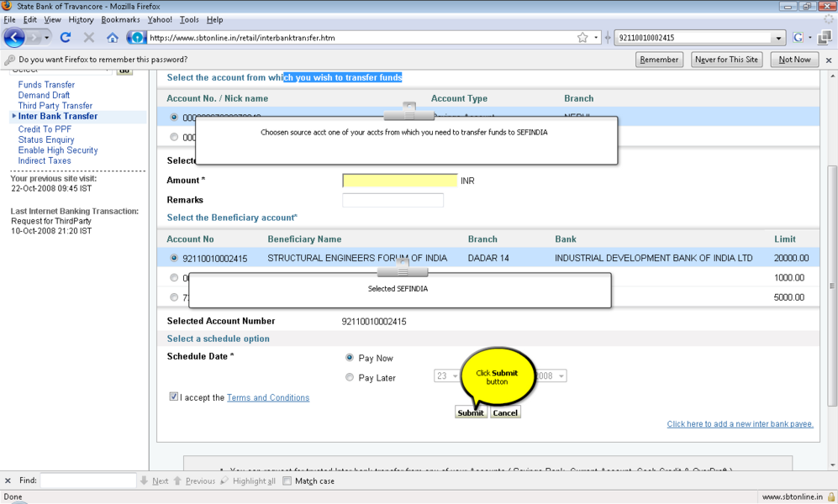Screen dimensions: 838x504
Task: Open the Bookmarks menu
Action: (120, 19)
